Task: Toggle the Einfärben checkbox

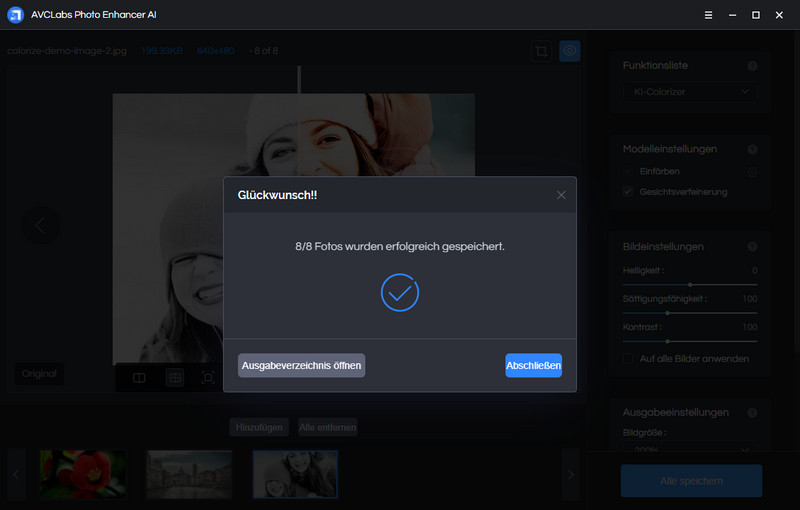Action: click(628, 172)
